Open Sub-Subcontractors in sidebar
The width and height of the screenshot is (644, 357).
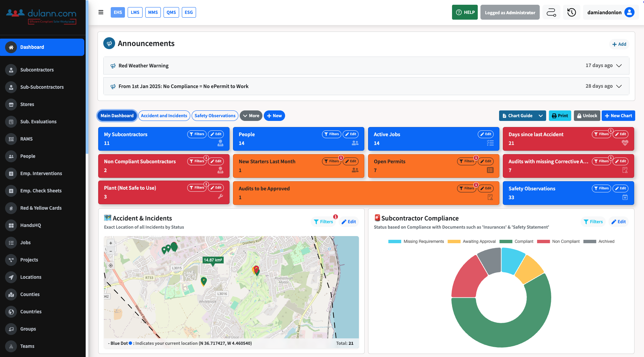coord(42,87)
